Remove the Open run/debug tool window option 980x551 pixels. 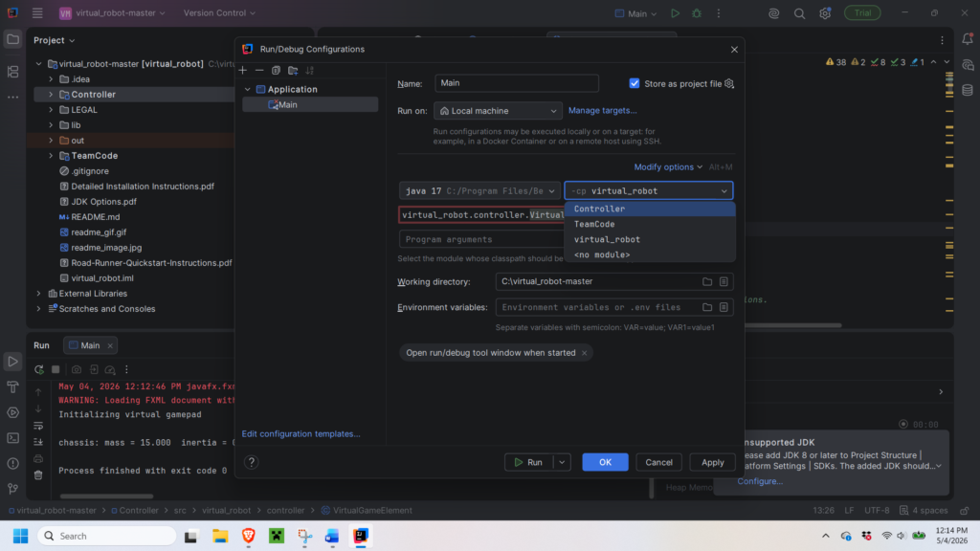585,353
